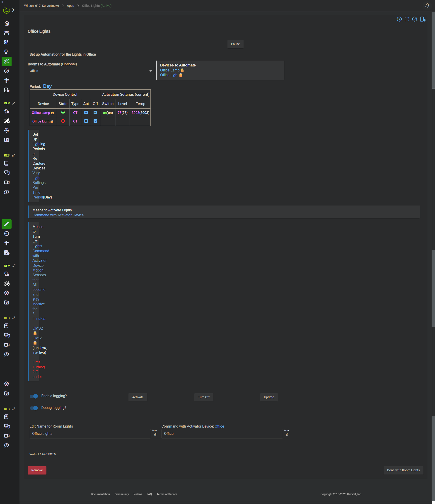Go to Apps breadcrumb

coord(70,6)
